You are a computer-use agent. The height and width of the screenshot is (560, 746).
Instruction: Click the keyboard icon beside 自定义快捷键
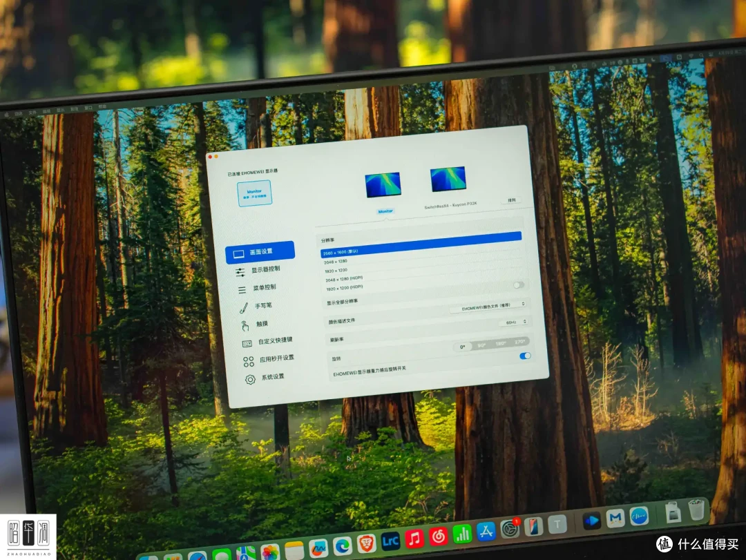click(x=247, y=343)
